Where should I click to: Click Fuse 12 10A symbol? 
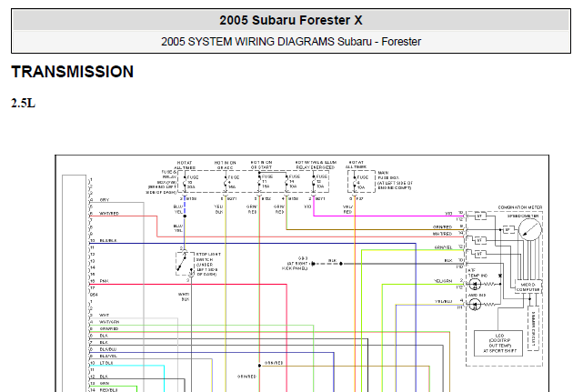[314, 181]
